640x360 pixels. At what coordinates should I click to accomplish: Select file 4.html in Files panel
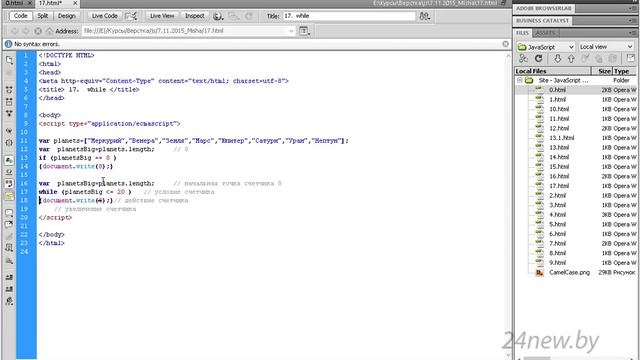557,215
